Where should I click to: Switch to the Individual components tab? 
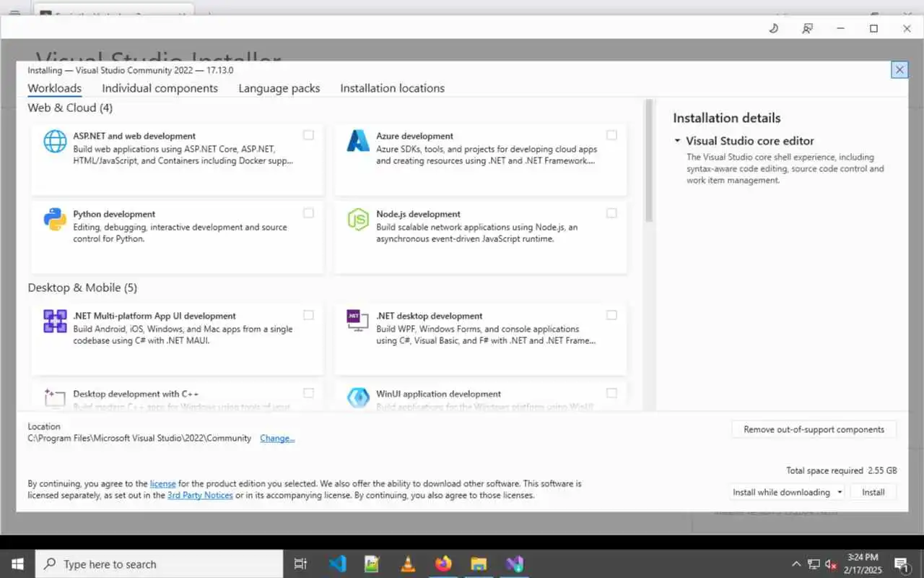pos(160,88)
